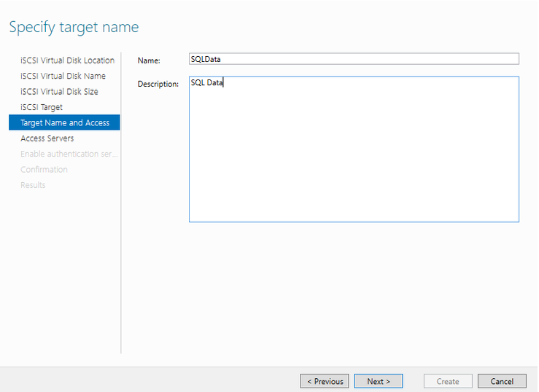Click the SQL Data text in Description
539x392 pixels.
[x=206, y=83]
